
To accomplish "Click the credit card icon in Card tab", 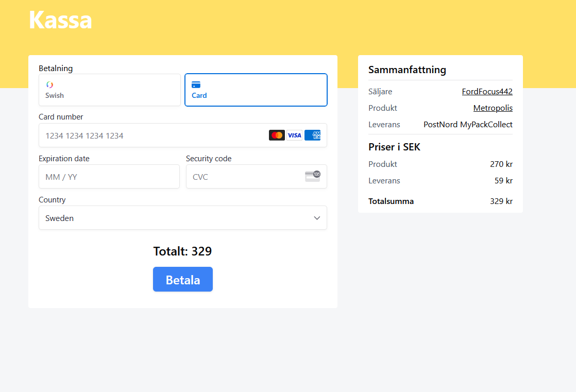I will pyautogui.click(x=196, y=85).
